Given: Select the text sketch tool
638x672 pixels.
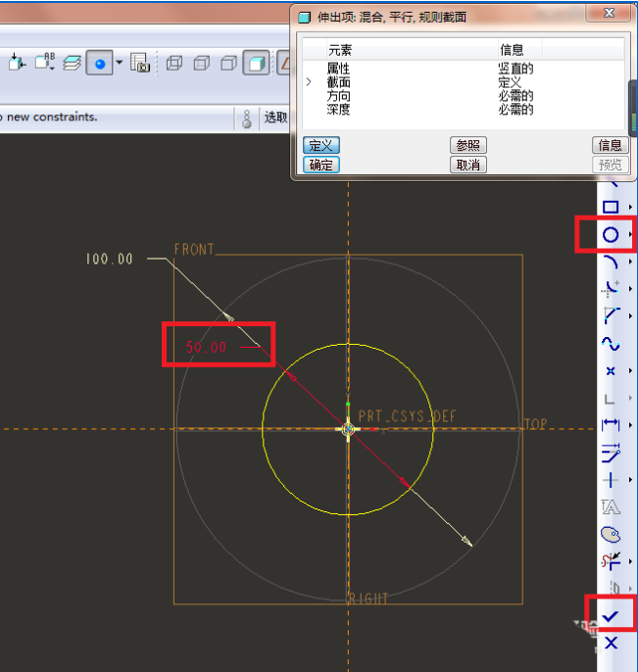Looking at the screenshot, I should [610, 507].
